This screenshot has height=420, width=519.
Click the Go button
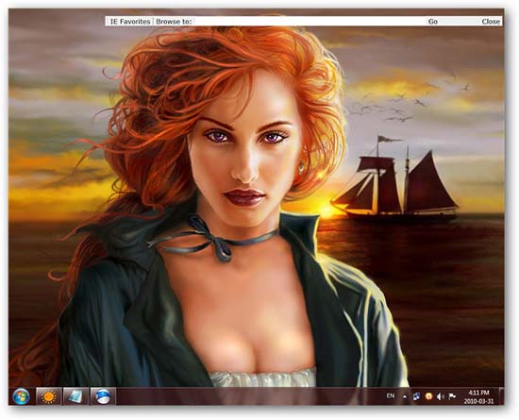click(x=432, y=22)
